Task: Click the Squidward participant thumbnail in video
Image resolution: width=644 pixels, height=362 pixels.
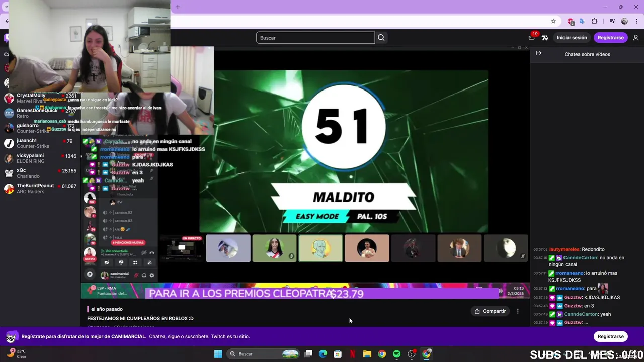Action: (320, 248)
